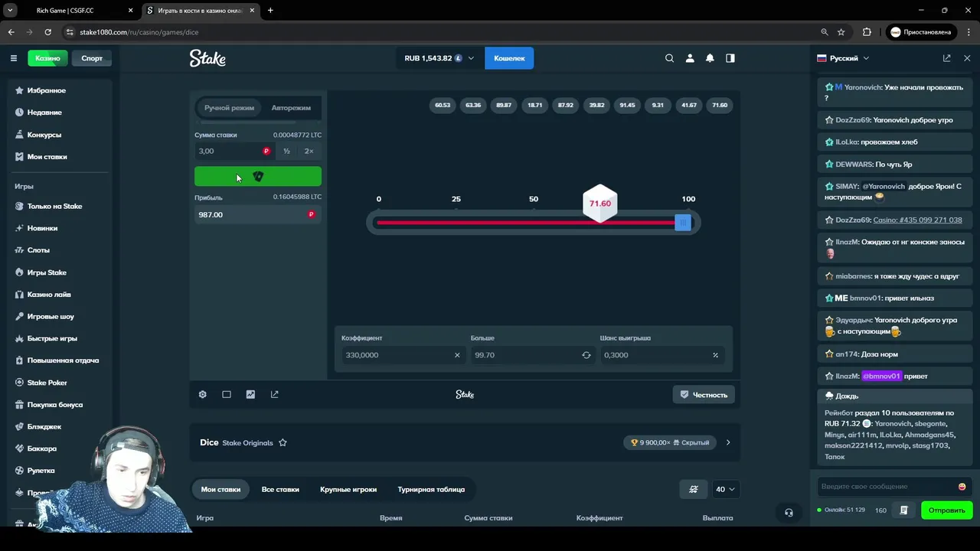Image resolution: width=980 pixels, height=551 pixels.
Task: Open the chat rules document icon
Action: point(903,510)
